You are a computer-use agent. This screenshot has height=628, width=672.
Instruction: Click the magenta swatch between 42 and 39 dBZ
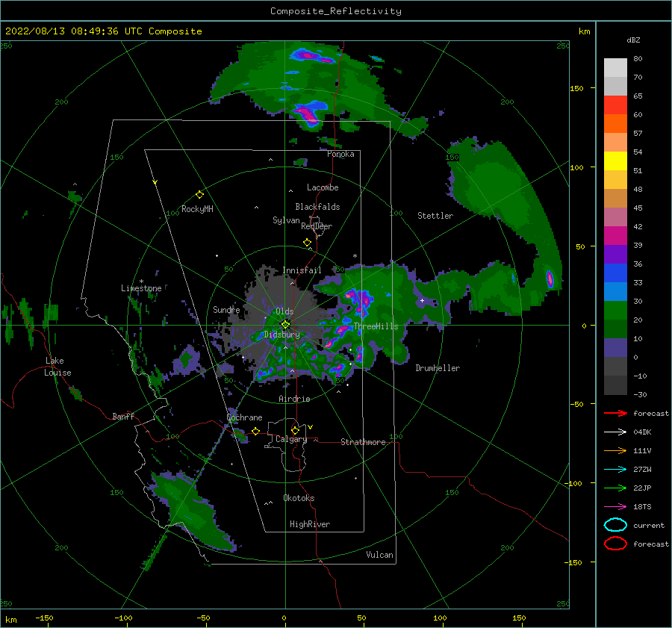(x=615, y=236)
